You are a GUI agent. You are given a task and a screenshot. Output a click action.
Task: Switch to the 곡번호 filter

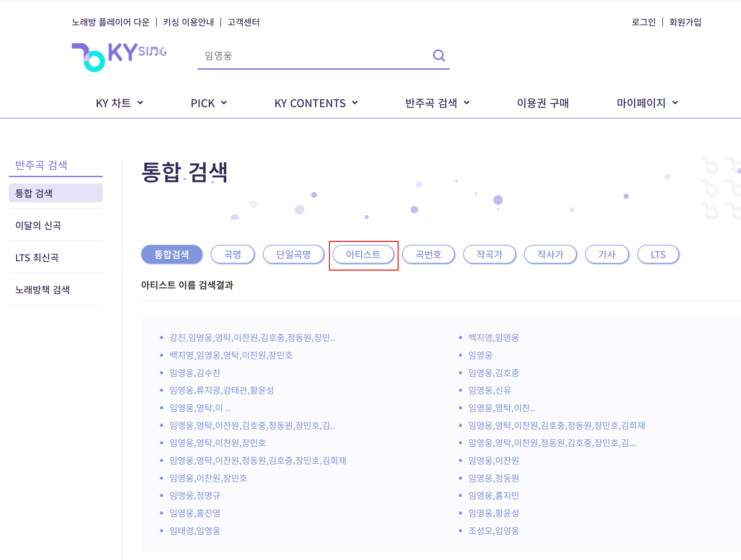[429, 254]
